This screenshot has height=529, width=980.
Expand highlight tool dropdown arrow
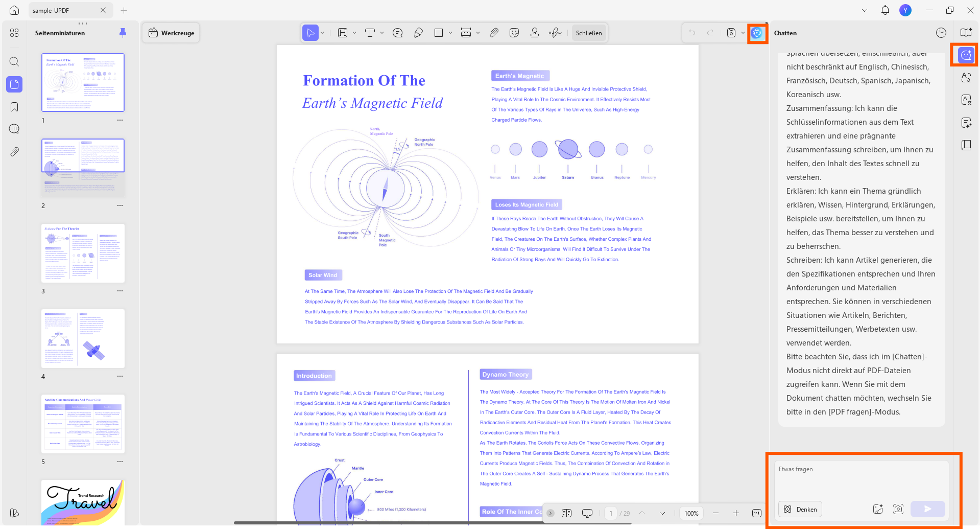point(354,33)
